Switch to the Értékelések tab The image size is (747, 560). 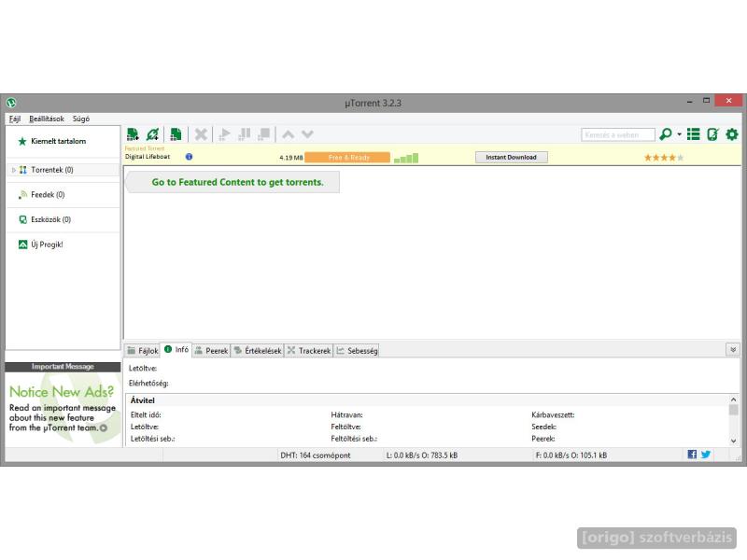[x=258, y=351]
